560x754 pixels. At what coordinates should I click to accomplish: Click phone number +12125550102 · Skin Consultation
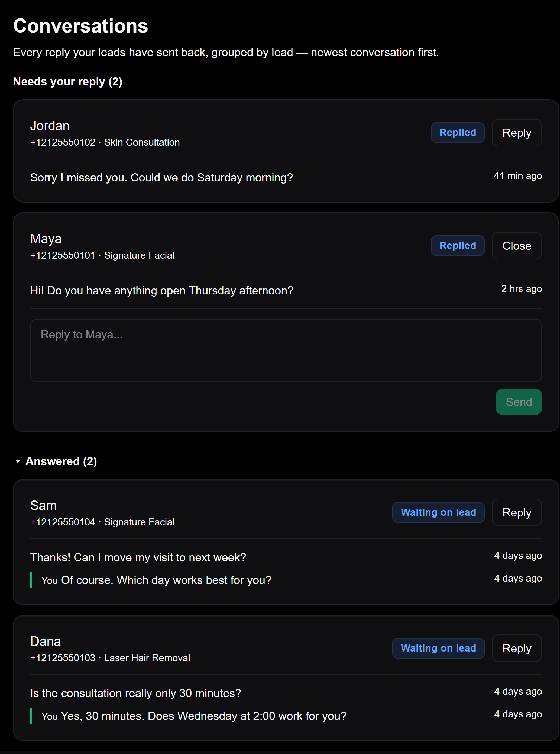click(105, 142)
